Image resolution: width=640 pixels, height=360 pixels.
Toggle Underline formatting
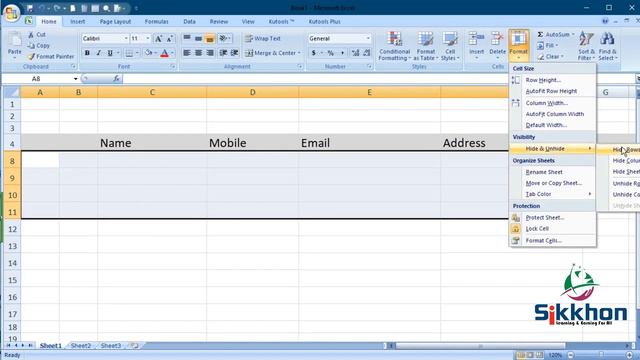[x=110, y=53]
